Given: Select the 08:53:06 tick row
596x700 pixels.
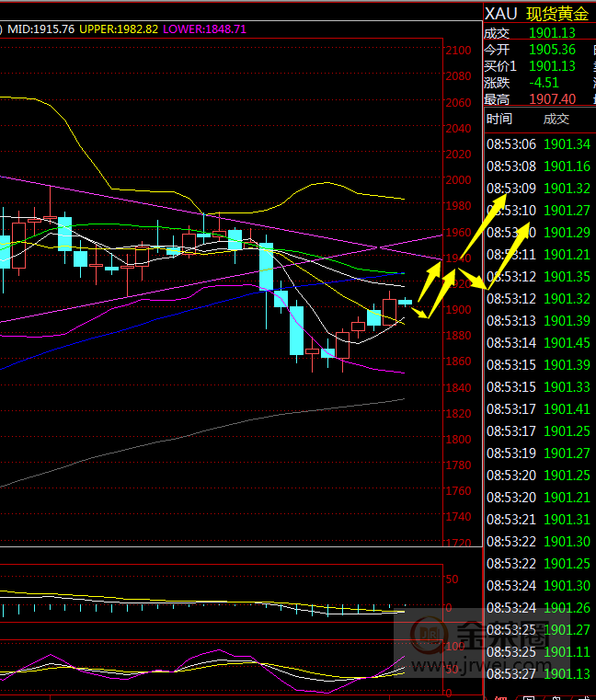Looking at the screenshot, I should (538, 144).
